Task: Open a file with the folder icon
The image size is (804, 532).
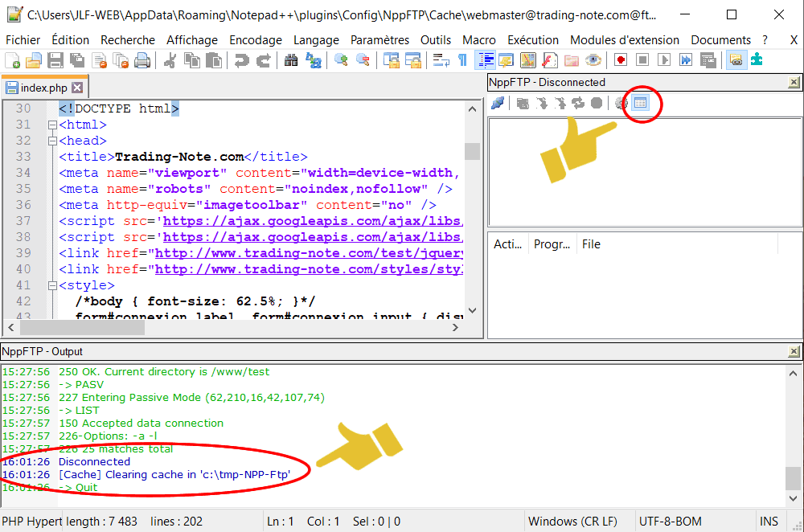Action: 34,60
